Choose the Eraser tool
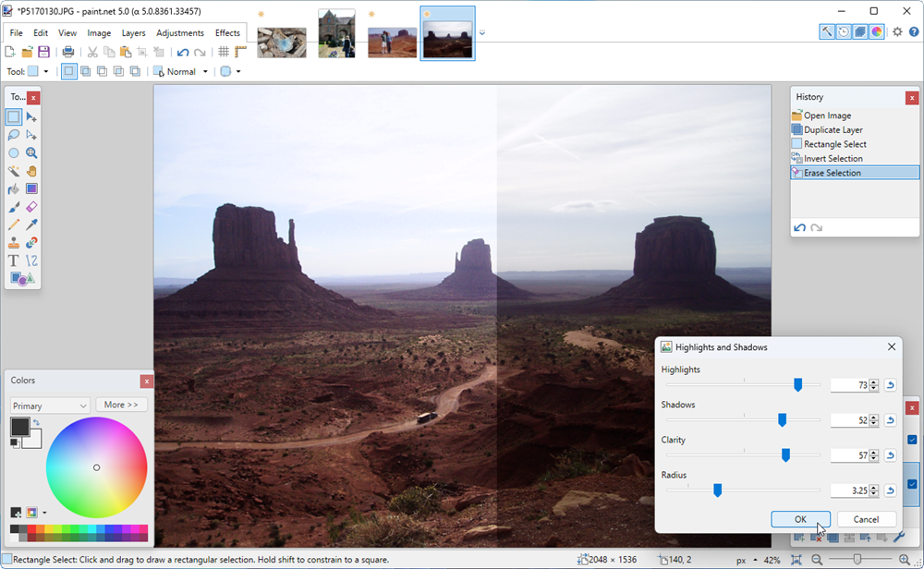 click(31, 207)
